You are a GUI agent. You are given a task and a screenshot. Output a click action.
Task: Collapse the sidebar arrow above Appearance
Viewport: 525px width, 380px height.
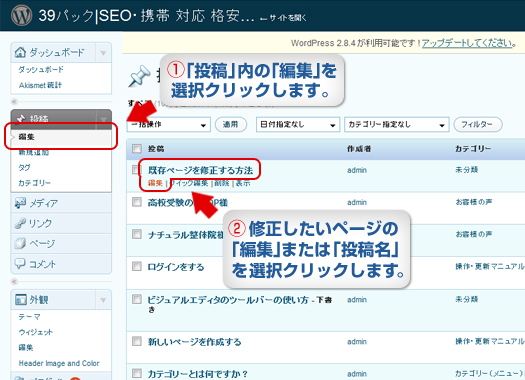pos(14,281)
